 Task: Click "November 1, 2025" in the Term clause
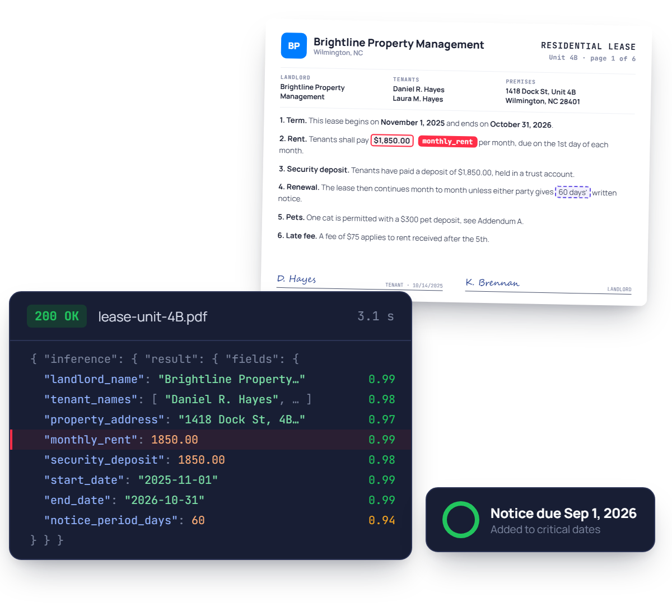413,123
